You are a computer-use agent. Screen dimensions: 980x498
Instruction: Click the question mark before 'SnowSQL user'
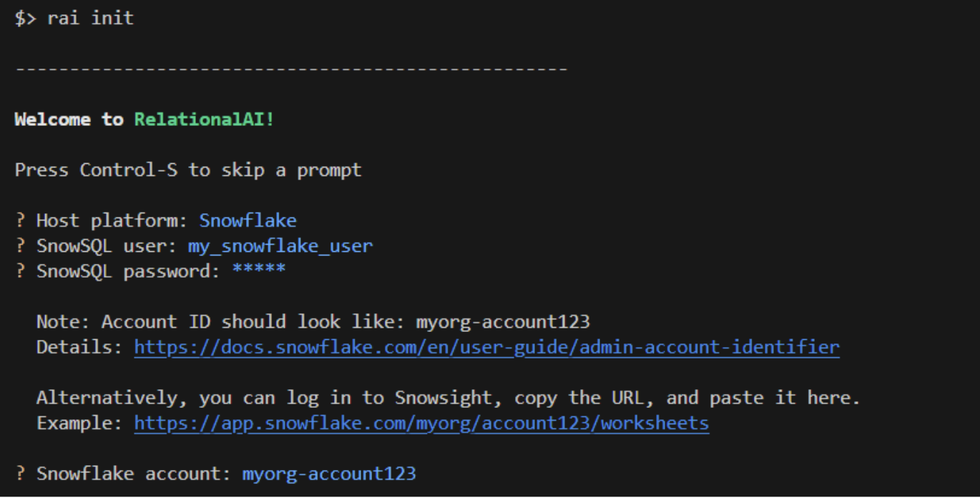(20, 247)
